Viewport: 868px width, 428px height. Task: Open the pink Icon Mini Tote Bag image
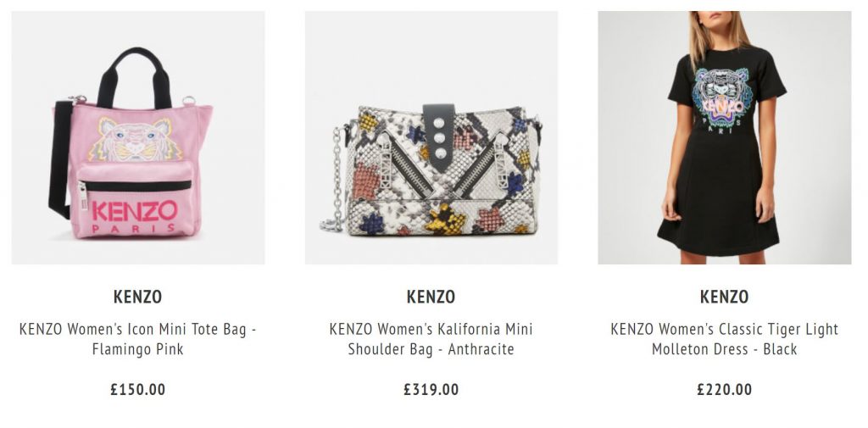138,137
